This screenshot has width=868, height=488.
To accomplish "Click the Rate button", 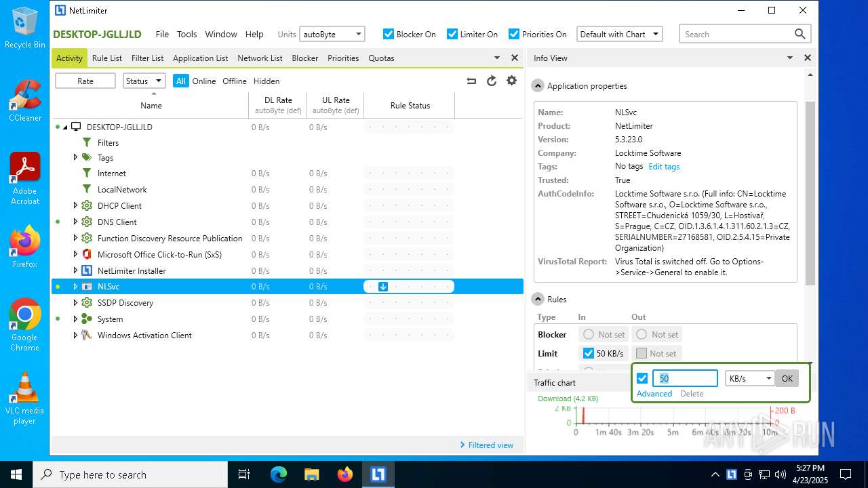I will [85, 81].
